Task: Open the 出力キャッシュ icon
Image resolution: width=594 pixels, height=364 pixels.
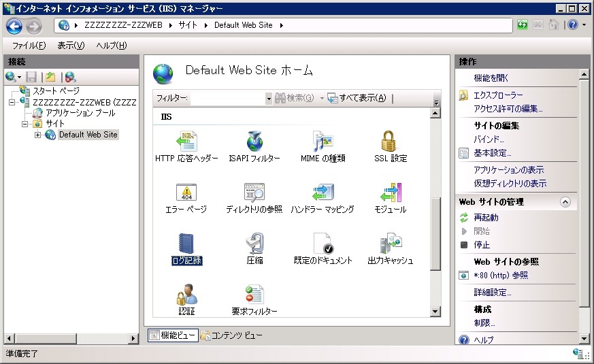Action: (390, 244)
